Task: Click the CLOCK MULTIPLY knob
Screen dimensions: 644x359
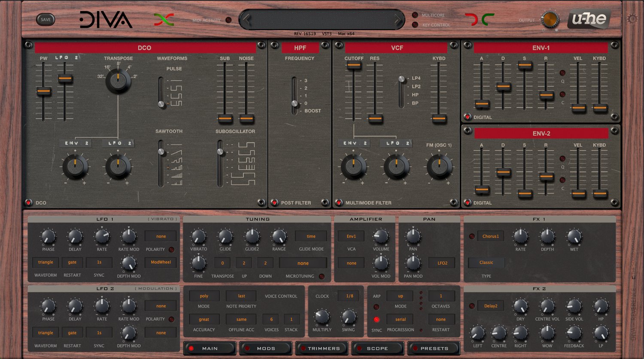Action: click(x=322, y=317)
